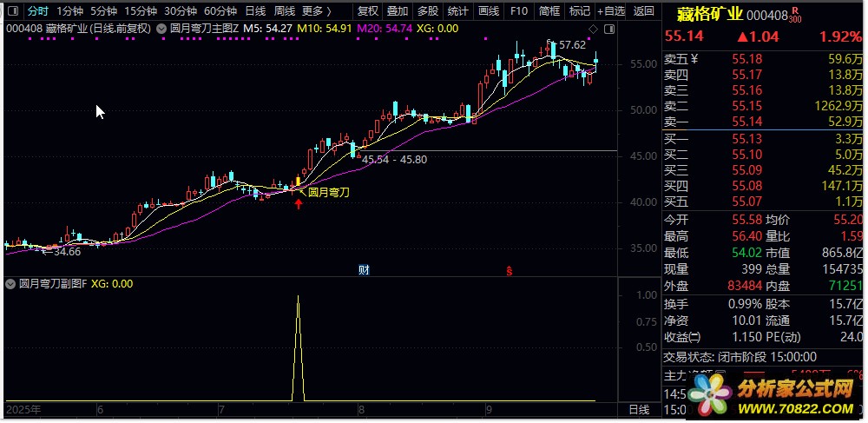Click the diamond icon above the chart
The height and width of the screenshot is (423, 868).
point(593,29)
